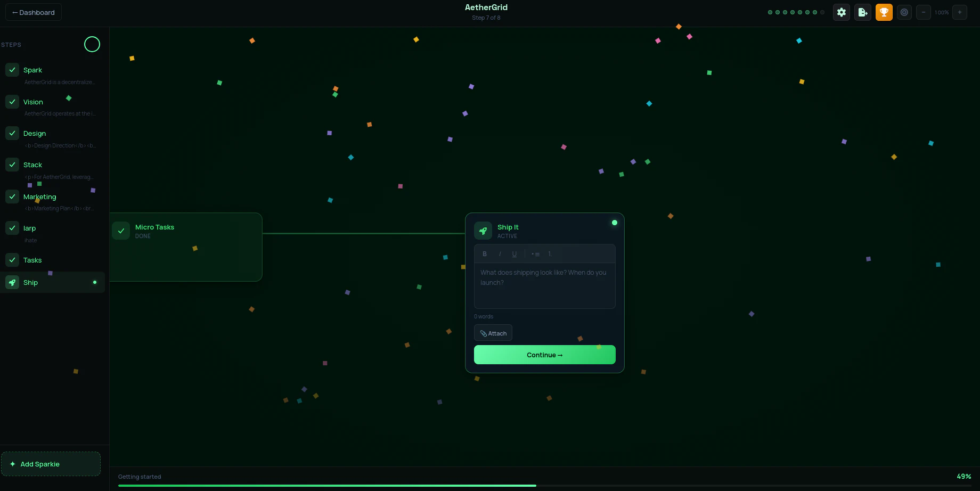
Task: Zoom out with the minus button
Action: coord(924,12)
